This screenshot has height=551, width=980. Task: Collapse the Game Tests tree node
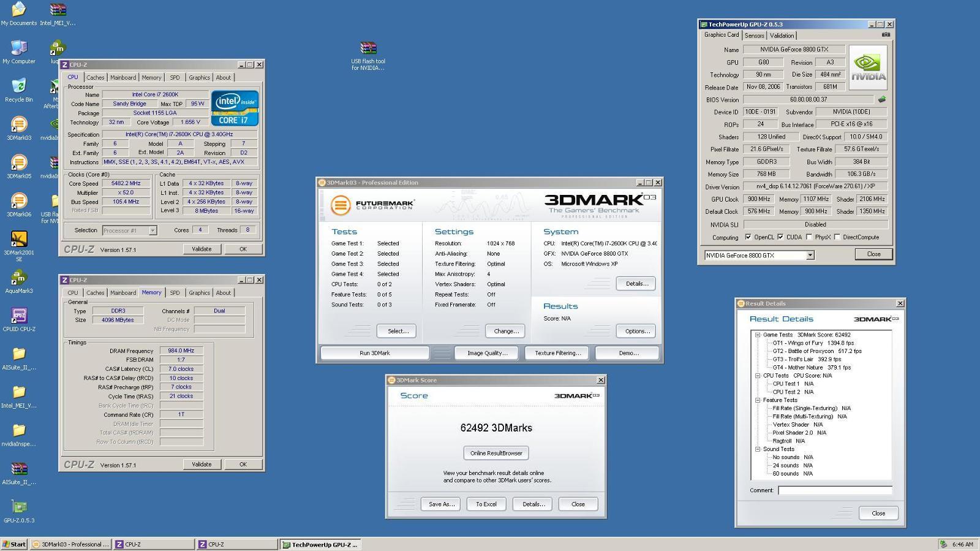coord(758,335)
